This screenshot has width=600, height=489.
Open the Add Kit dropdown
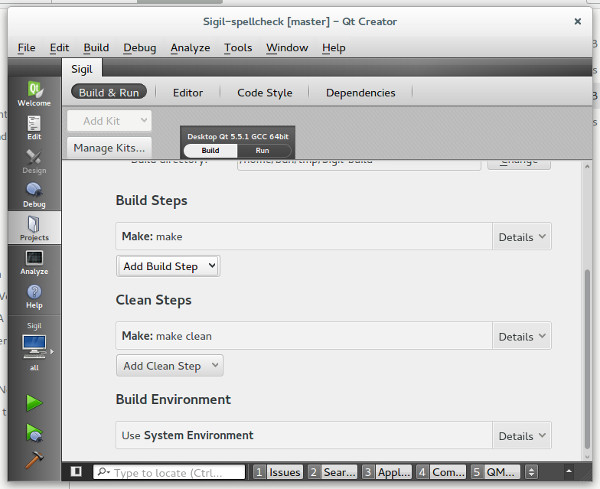pos(109,121)
